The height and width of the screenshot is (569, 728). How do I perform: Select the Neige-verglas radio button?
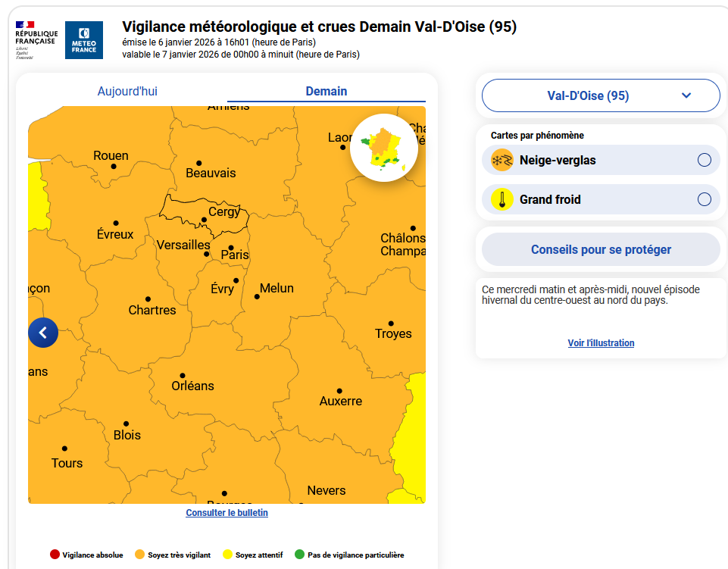point(704,160)
